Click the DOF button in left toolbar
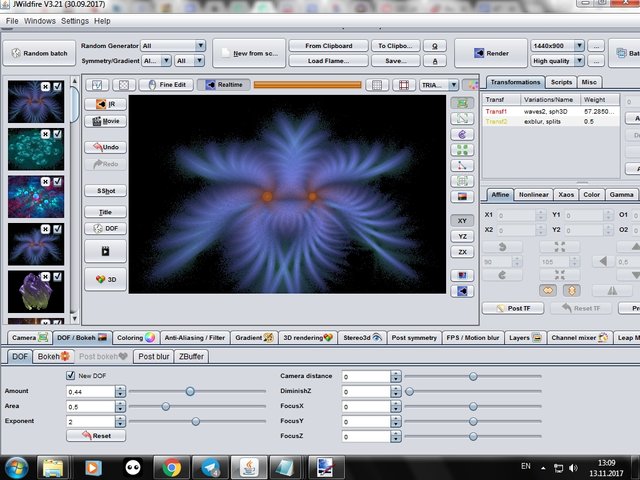640x480 pixels. tap(105, 228)
